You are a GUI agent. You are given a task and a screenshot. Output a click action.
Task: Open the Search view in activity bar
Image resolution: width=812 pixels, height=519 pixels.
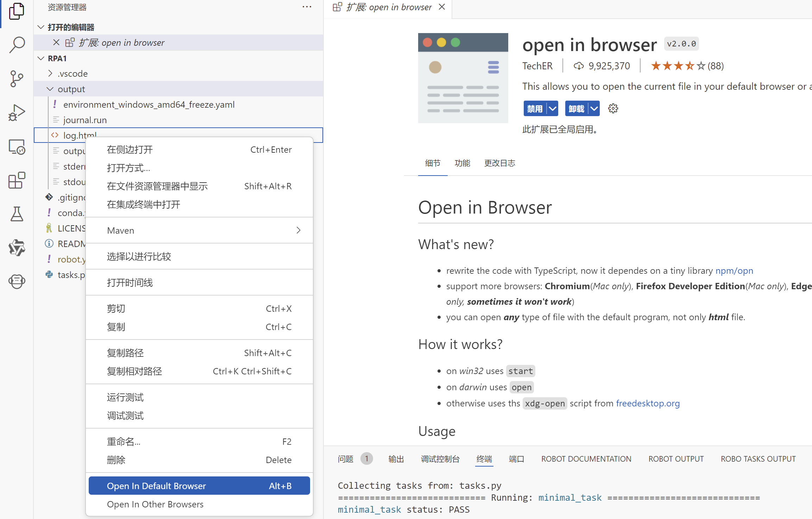click(17, 45)
